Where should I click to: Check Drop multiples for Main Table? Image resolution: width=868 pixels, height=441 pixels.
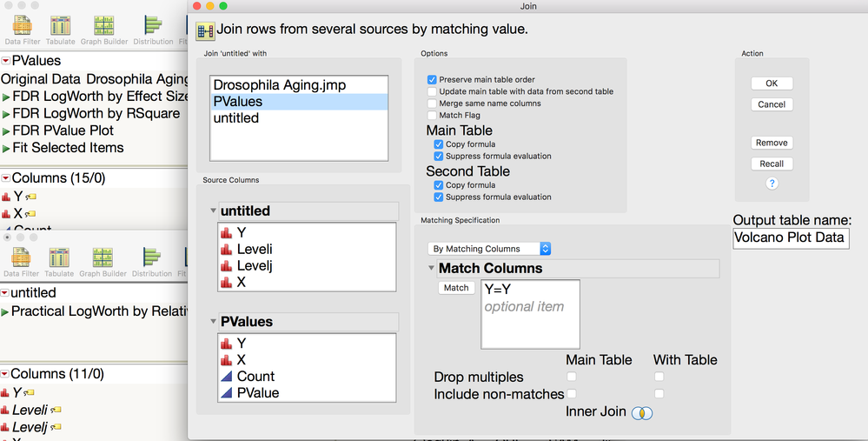(x=572, y=376)
